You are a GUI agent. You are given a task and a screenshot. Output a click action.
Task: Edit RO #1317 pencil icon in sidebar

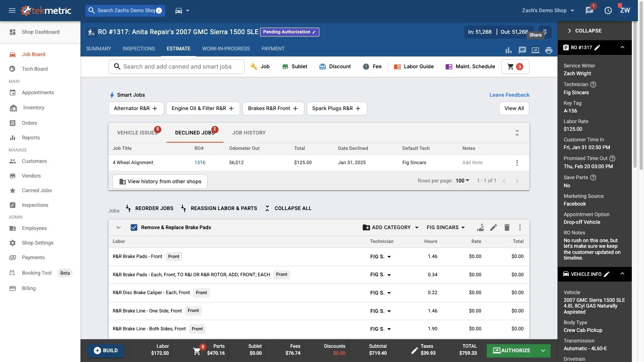(597, 48)
